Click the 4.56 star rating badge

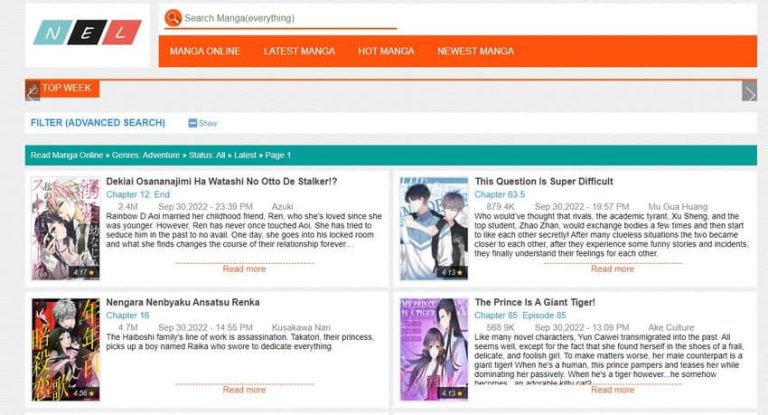pyautogui.click(x=84, y=393)
